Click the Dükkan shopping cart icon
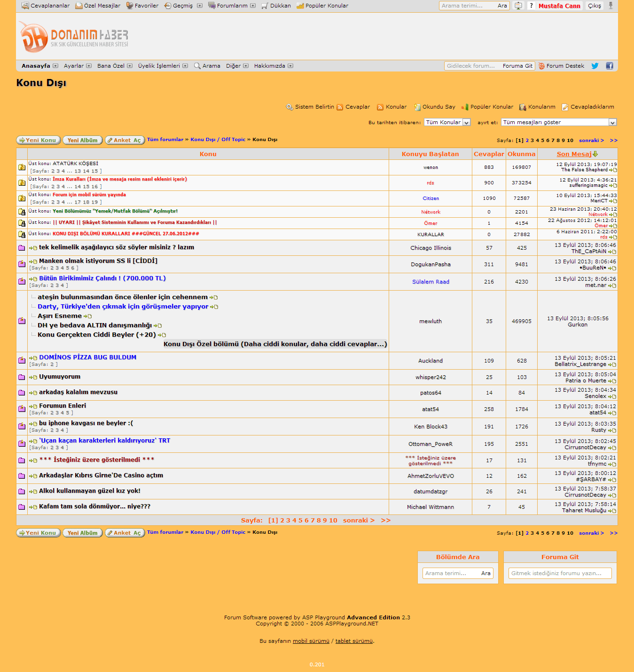 tap(265, 6)
